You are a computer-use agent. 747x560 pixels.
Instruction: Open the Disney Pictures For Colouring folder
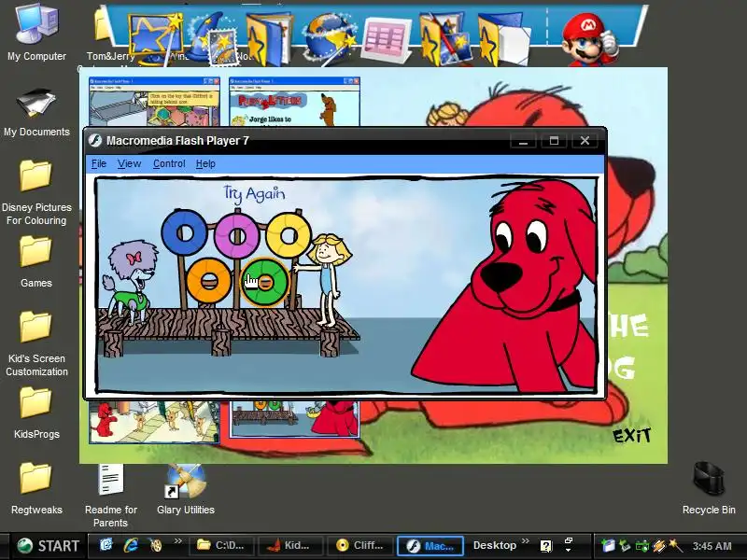pyautogui.click(x=36, y=193)
